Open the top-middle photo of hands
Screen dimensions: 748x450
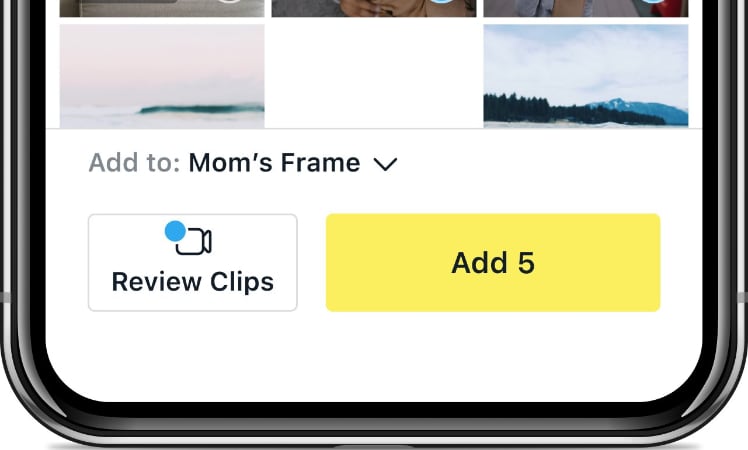tap(360, 8)
